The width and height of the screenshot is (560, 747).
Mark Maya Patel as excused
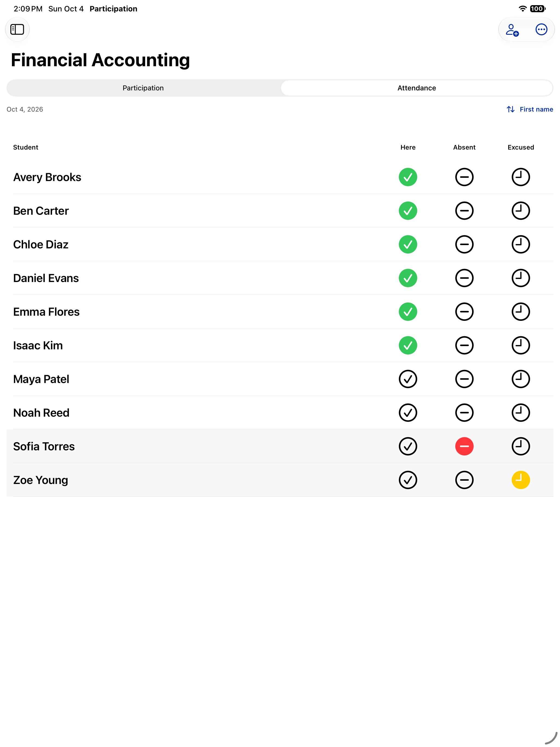point(520,379)
